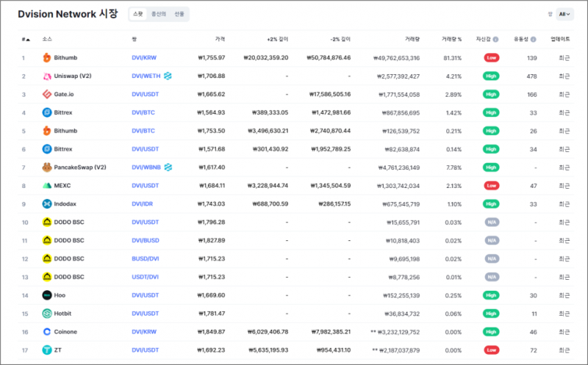Switch to the 종신의 tab

pyautogui.click(x=159, y=14)
